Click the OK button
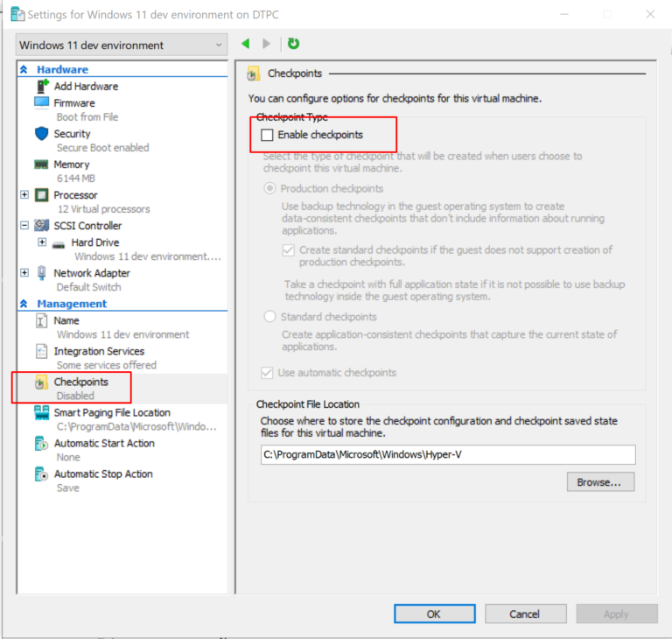This screenshot has height=639, width=672. click(435, 614)
